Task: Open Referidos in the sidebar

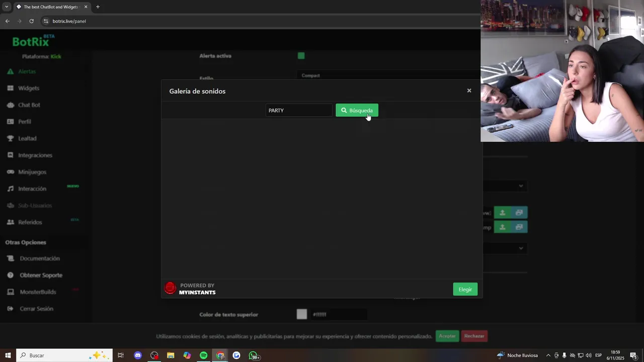Action: (30, 222)
